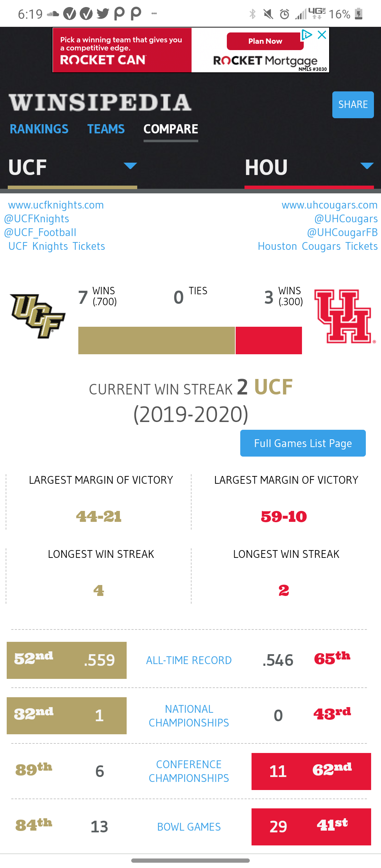Click Plan Now in the ad
381x868 pixels.
[x=265, y=41]
